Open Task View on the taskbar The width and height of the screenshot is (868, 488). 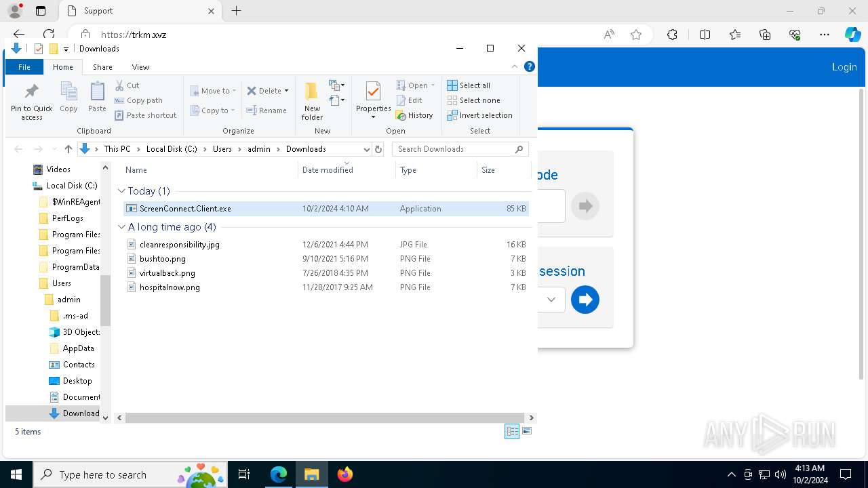click(x=244, y=474)
